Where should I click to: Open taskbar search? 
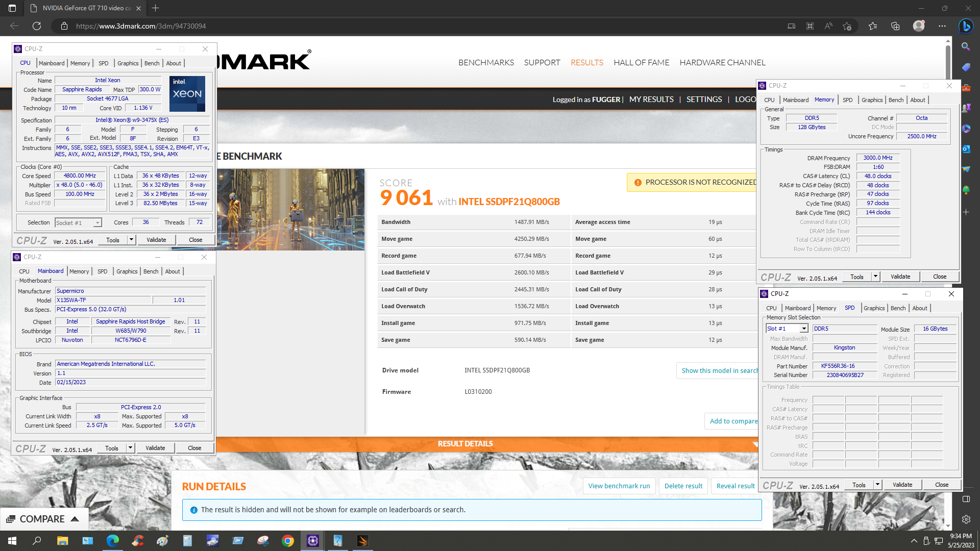(x=37, y=541)
